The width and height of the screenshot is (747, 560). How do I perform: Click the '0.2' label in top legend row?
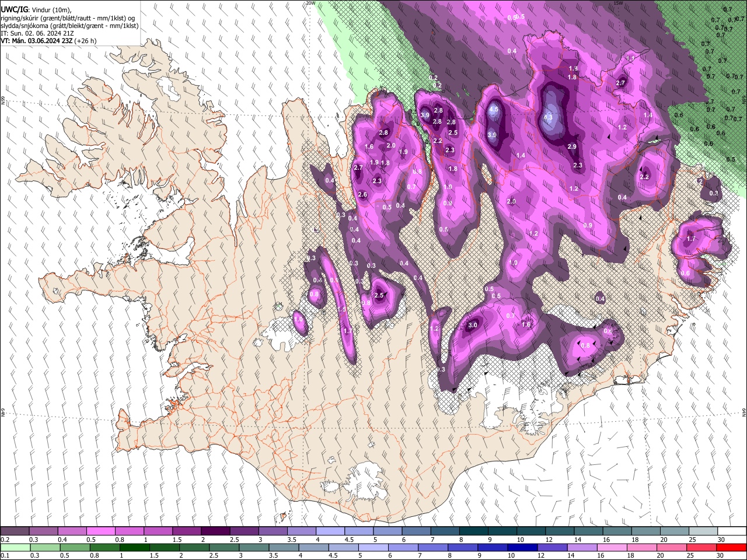point(5,540)
